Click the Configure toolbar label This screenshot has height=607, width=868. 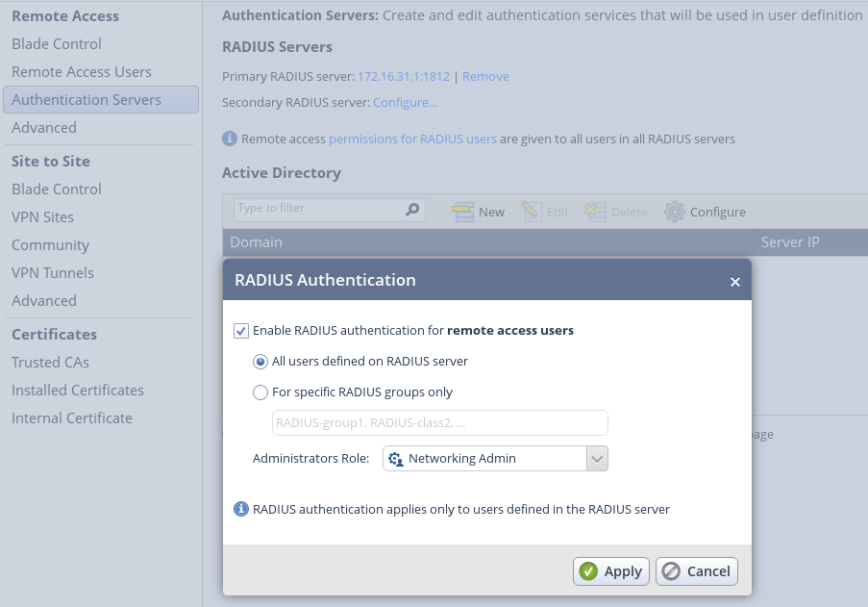click(717, 213)
